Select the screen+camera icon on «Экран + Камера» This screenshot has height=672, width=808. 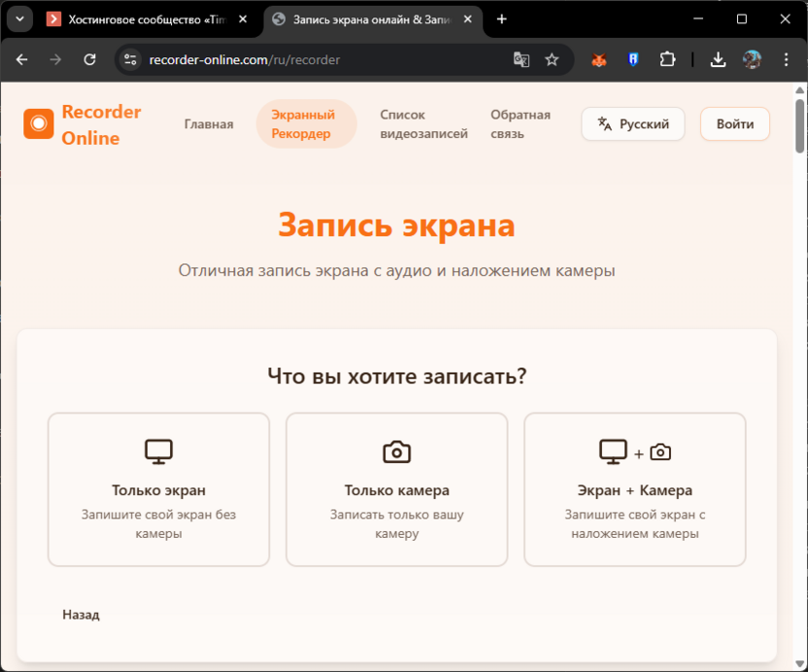[634, 451]
